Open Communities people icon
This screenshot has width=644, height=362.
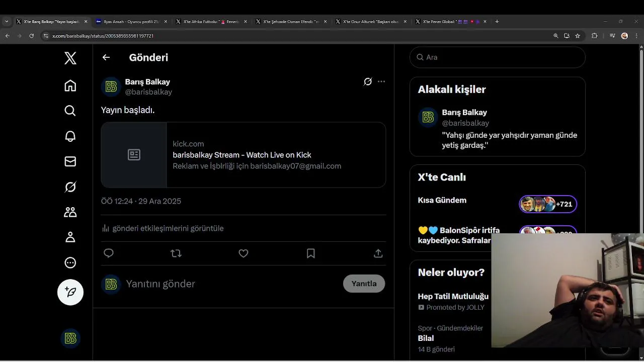point(70,212)
